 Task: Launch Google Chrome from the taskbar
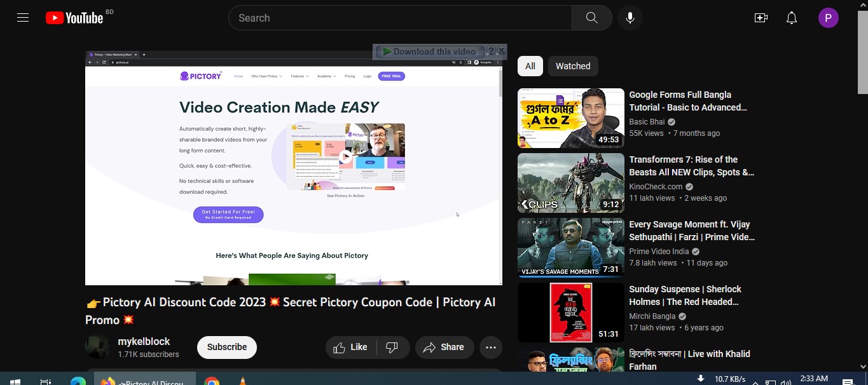pyautogui.click(x=212, y=381)
